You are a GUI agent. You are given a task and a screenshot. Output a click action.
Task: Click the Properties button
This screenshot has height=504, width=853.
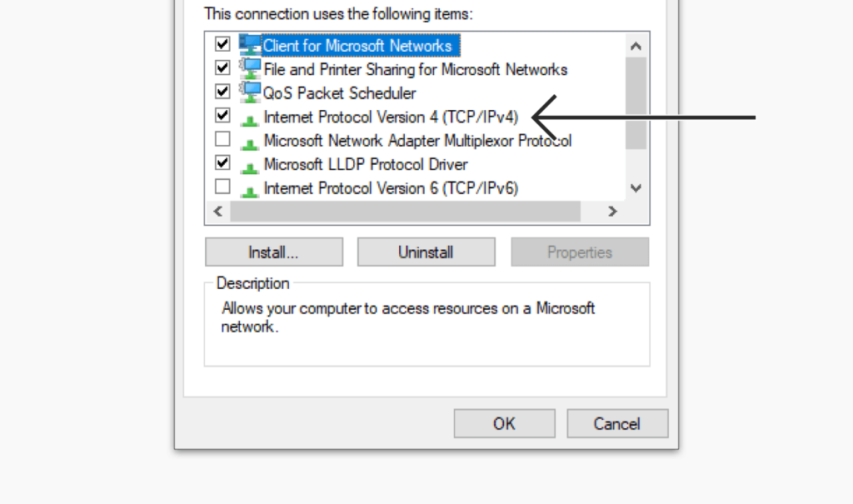(x=579, y=252)
